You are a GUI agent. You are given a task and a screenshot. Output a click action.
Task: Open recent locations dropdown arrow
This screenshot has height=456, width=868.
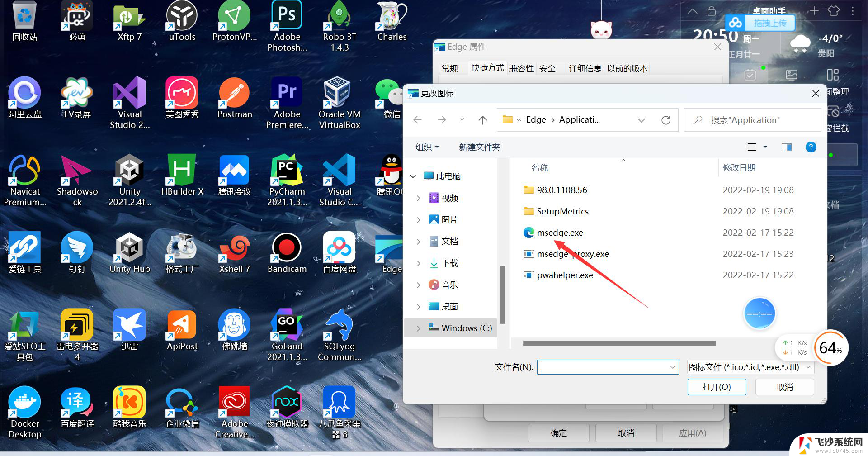(x=462, y=120)
